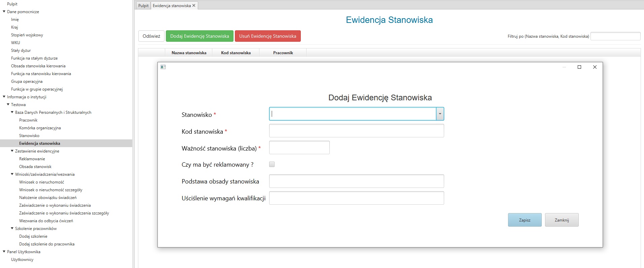Switch to the Pulpit tab
Screen dimensions: 644x268
(x=143, y=5)
